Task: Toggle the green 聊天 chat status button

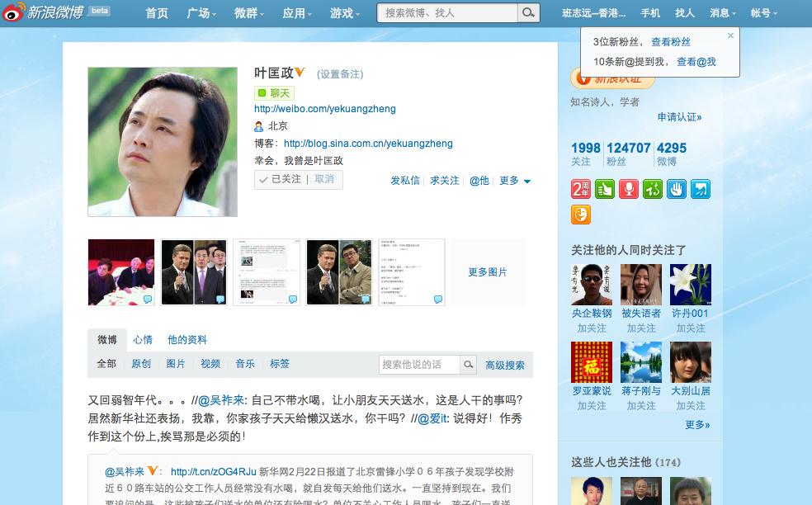Action: pos(274,93)
